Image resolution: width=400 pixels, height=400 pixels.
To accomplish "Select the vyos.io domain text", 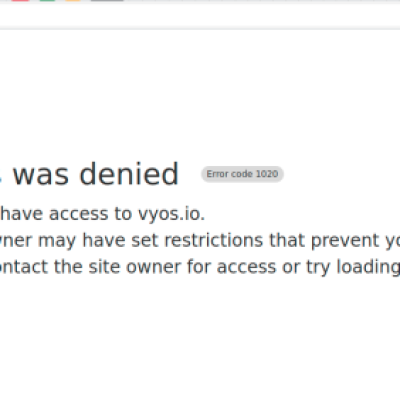I will 171,214.
